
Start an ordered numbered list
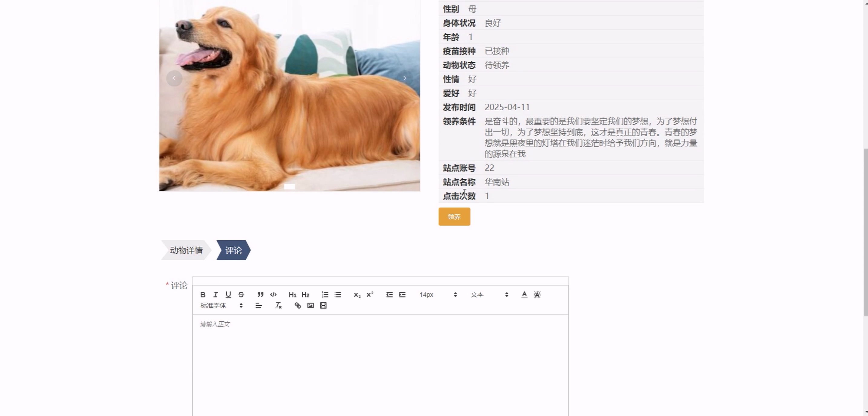coord(325,294)
